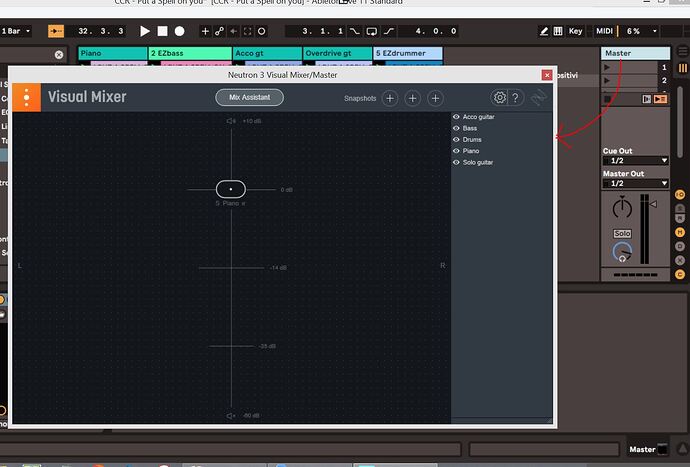The height and width of the screenshot is (467, 690).
Task: Add third Snapshot plus button
Action: point(435,98)
